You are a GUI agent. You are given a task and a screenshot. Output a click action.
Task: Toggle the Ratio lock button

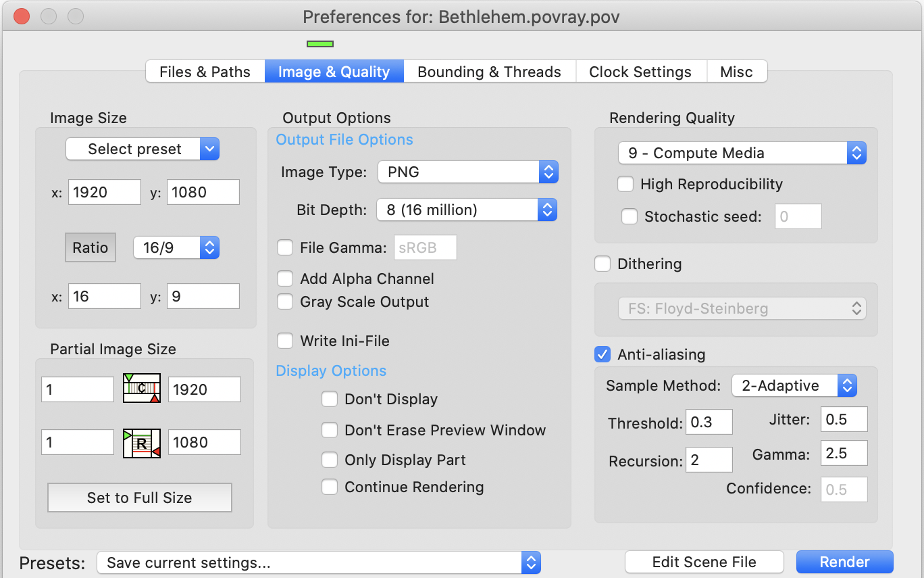coord(91,247)
